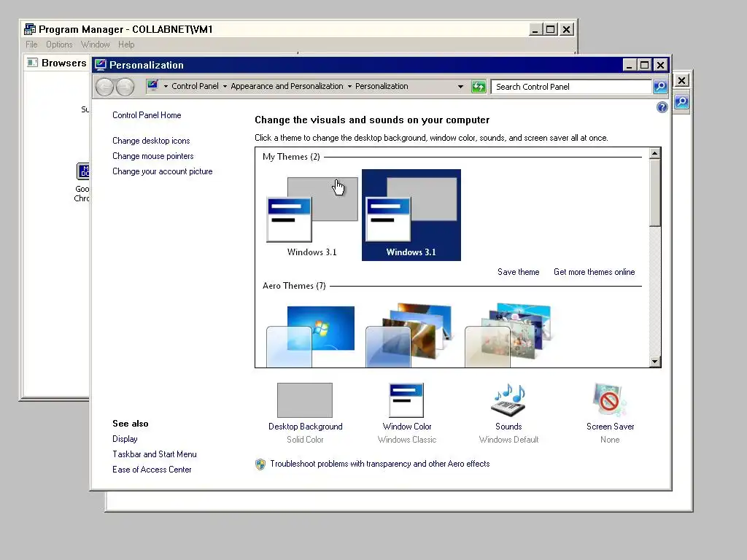Minimize the Personalization window
The width and height of the screenshot is (747, 560).
click(630, 65)
